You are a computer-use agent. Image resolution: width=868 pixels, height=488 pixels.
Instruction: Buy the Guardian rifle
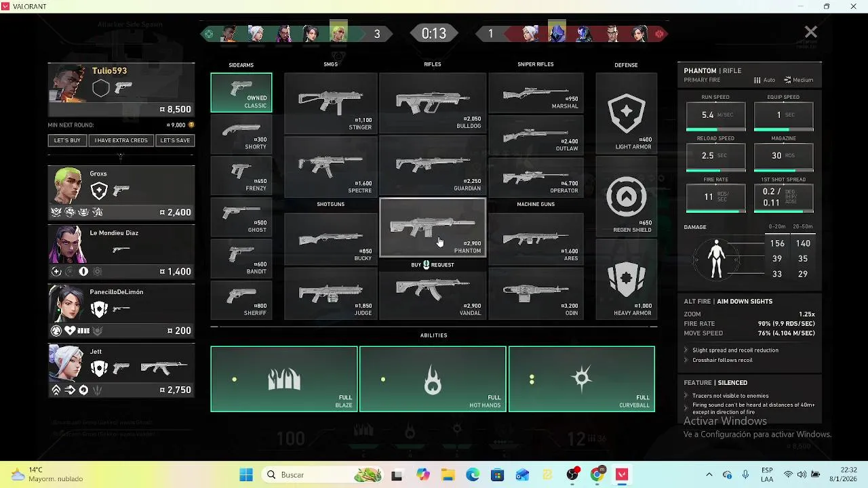click(433, 166)
